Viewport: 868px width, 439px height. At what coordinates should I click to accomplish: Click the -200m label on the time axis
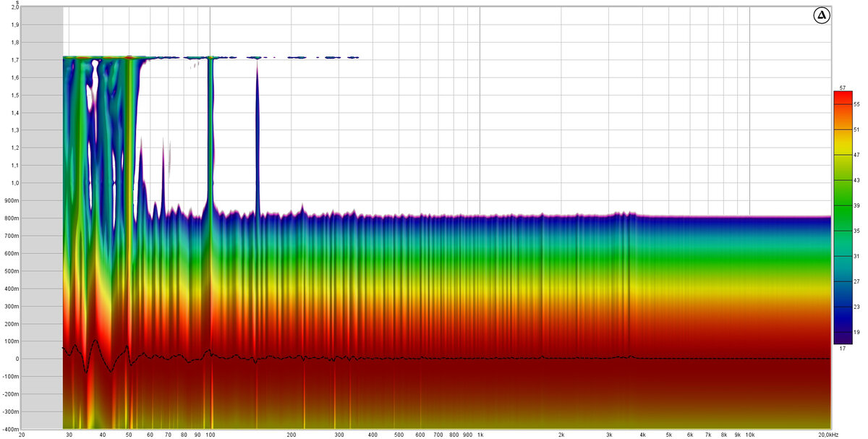pos(10,393)
